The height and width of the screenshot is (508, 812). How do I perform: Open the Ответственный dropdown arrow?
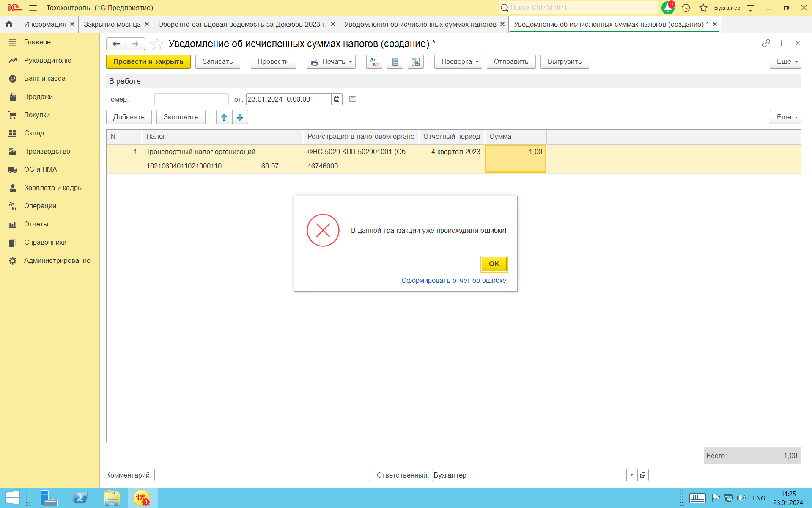pos(631,475)
